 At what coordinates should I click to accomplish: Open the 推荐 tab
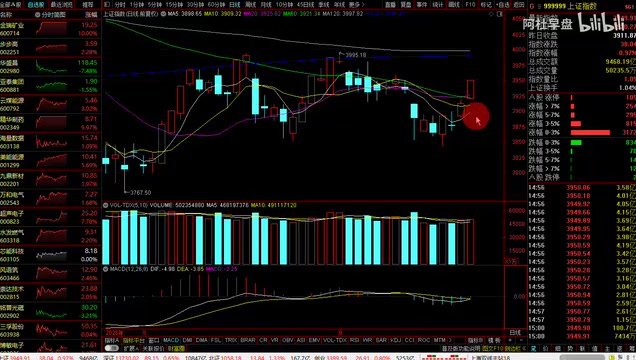(88, 4)
